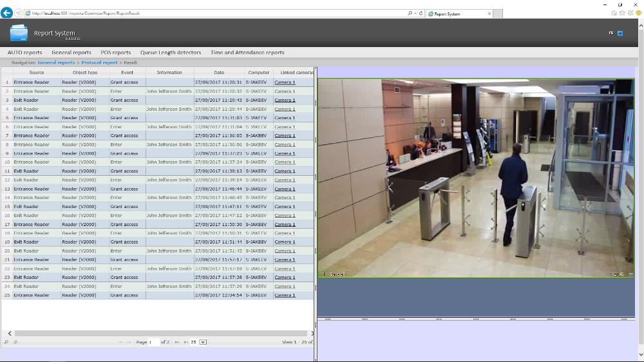
Task: Click the reload grid icon below the table
Action: [15, 342]
